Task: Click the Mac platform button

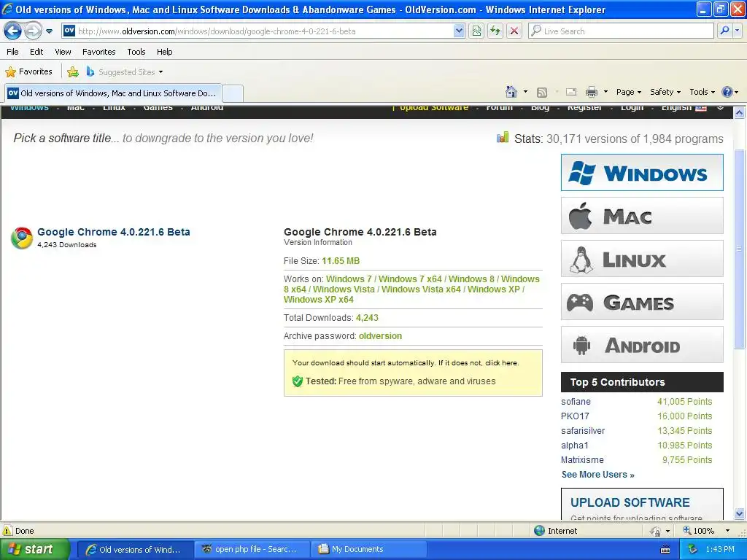Action: 642,216
